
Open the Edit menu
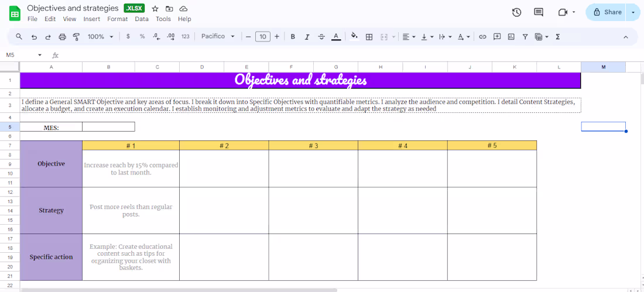(x=50, y=19)
